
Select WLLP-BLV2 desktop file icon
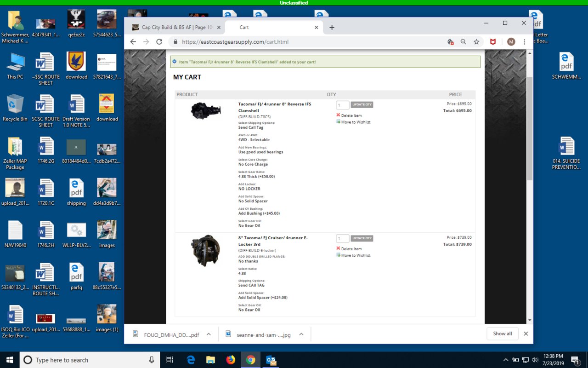point(76,234)
